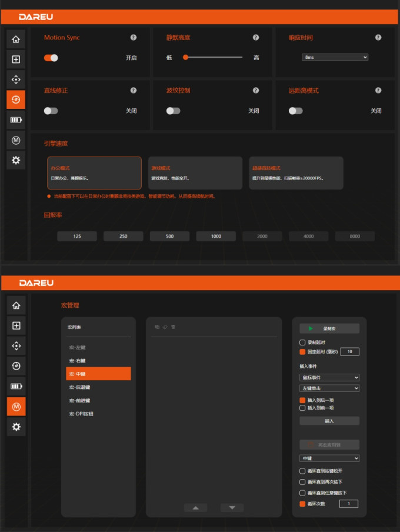
Task: Select 宏-DPI按钮 in the macro list
Action: pos(98,414)
